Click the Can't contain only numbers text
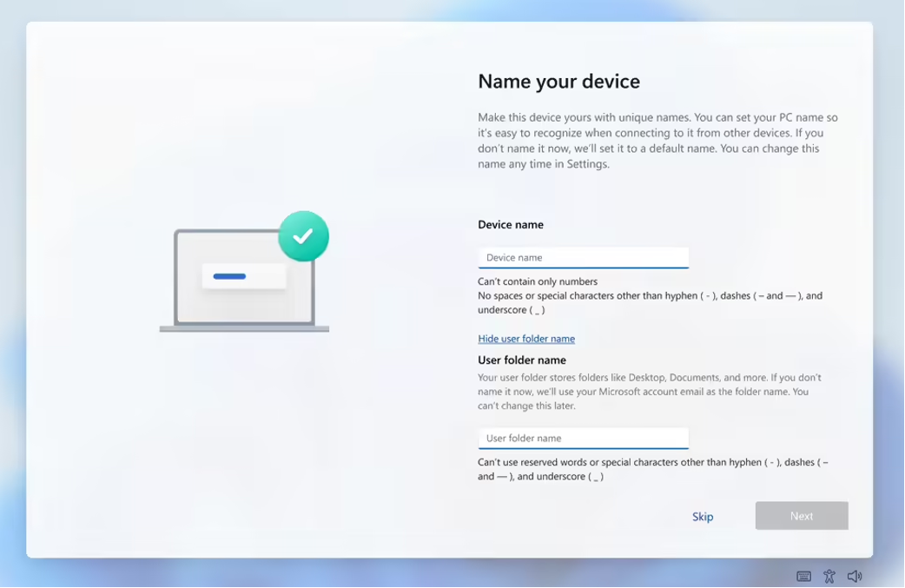 tap(538, 281)
